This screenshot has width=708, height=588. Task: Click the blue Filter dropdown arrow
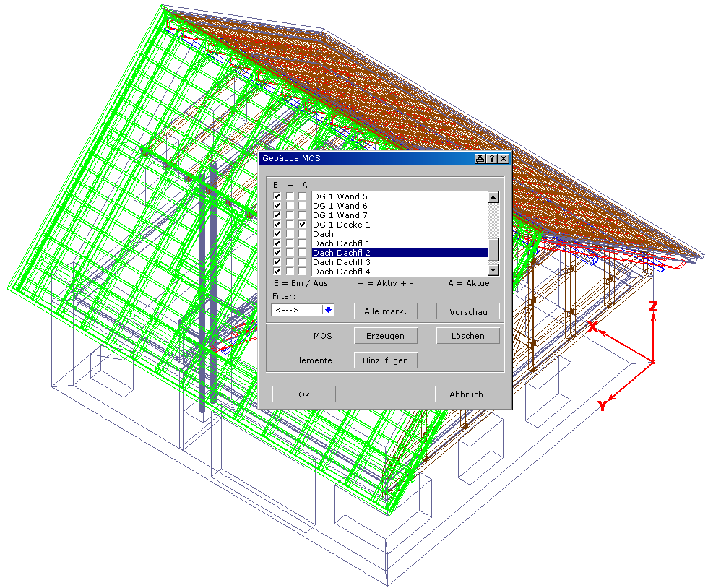click(328, 310)
